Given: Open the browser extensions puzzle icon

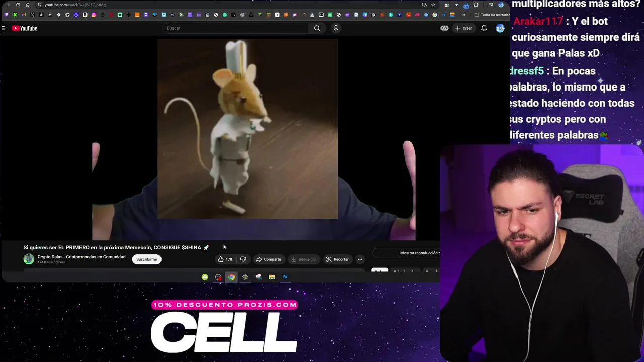Looking at the screenshot, I should (476, 5).
